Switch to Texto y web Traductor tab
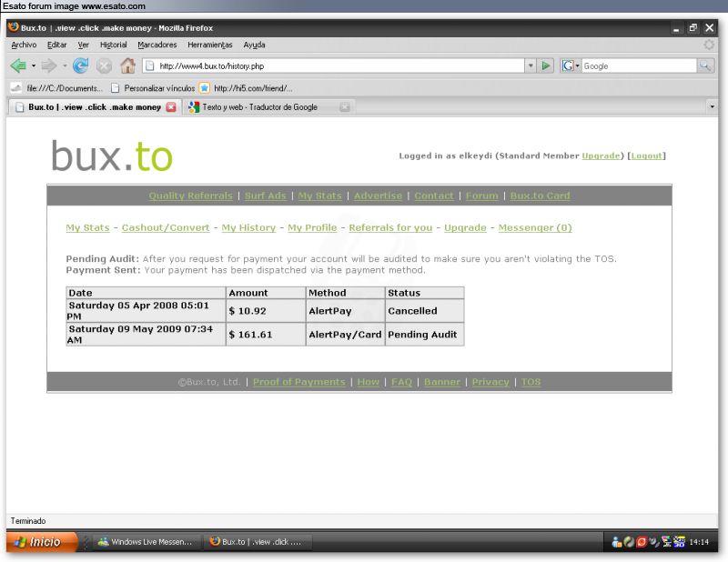 click(x=259, y=106)
